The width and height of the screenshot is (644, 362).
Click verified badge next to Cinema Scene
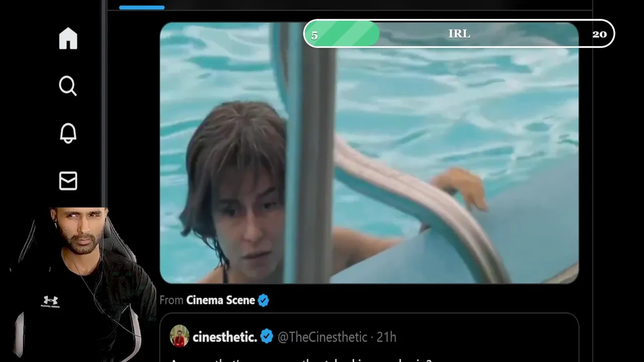[x=263, y=301]
